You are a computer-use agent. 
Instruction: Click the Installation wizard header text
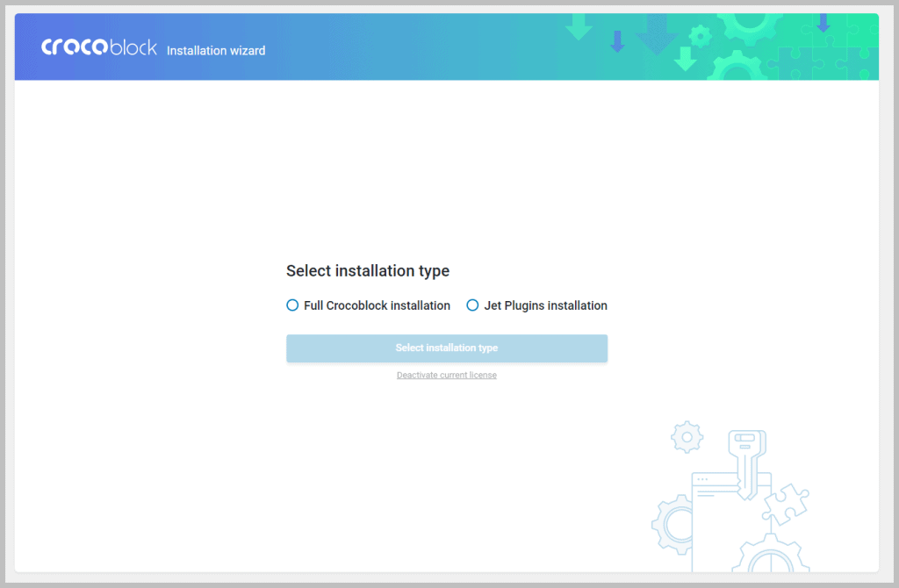pos(215,51)
